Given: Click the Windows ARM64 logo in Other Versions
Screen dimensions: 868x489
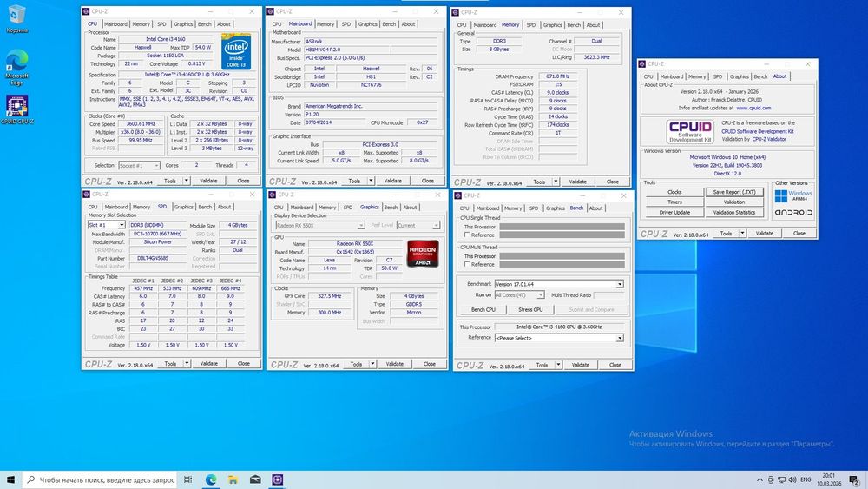Looking at the screenshot, I should point(793,196).
